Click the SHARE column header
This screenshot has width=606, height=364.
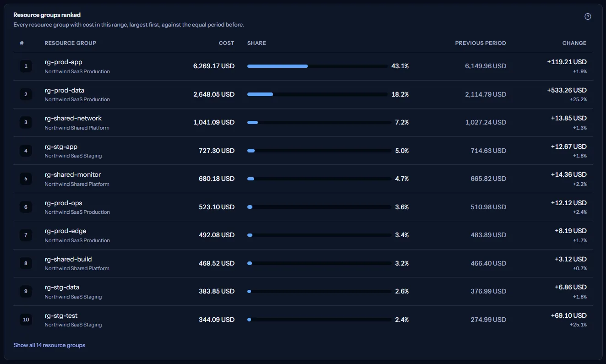coord(257,43)
